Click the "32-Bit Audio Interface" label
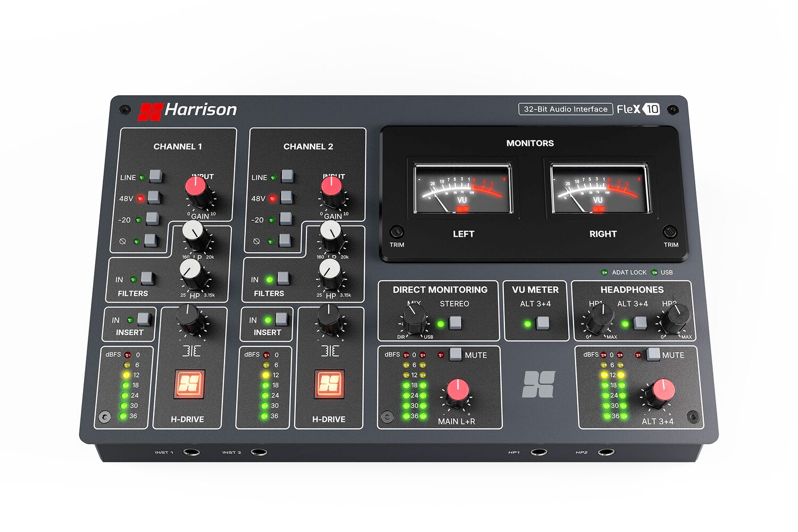 566,109
